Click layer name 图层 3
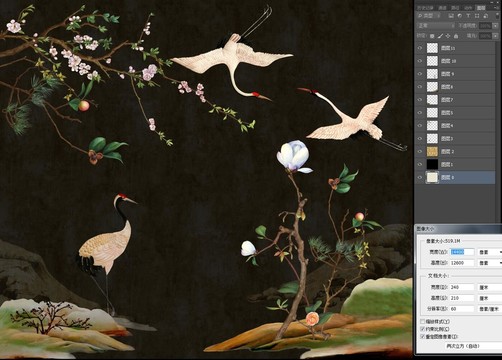This screenshot has height=360, width=502. [x=447, y=138]
